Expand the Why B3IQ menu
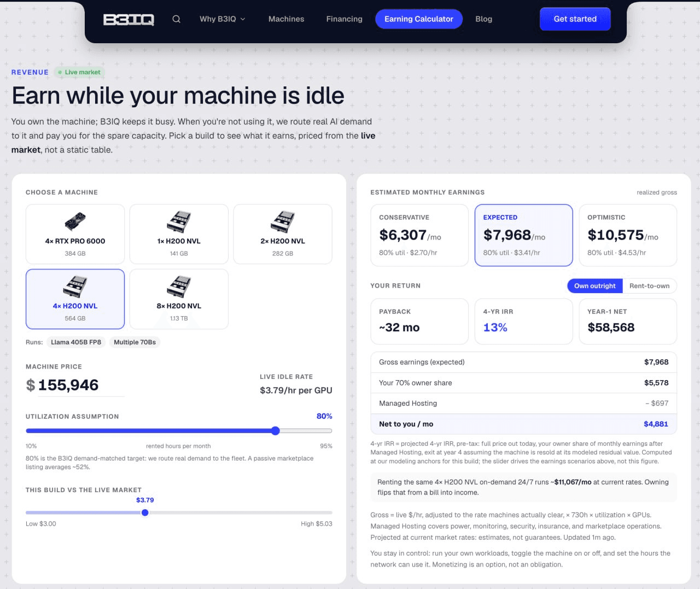The width and height of the screenshot is (700, 589). point(222,19)
